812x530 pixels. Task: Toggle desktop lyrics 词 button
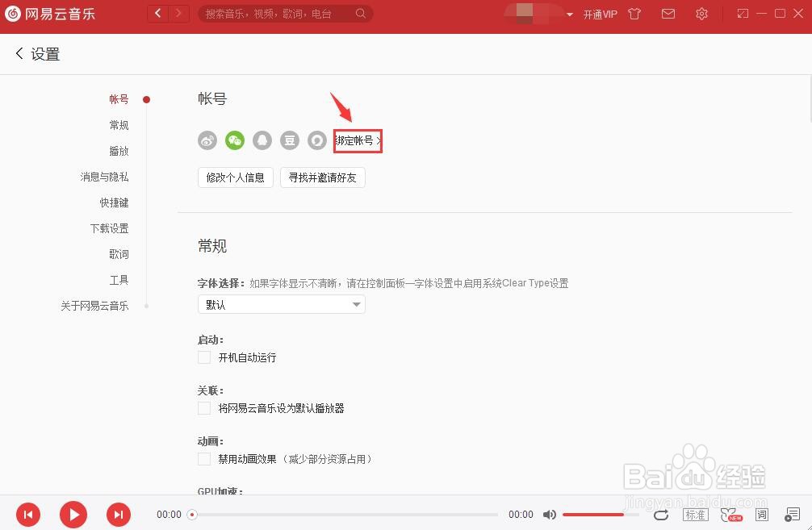762,515
